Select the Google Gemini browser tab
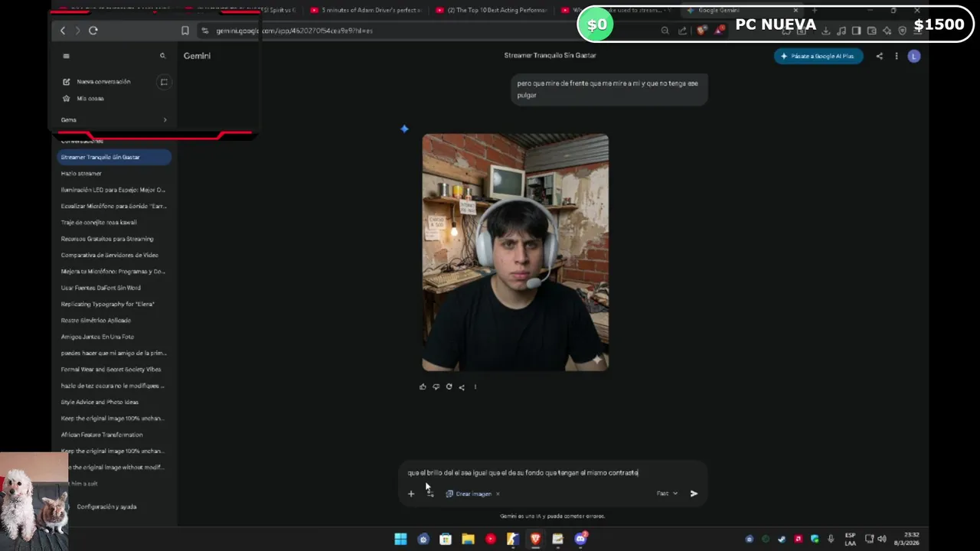This screenshot has height=551, width=980. click(x=743, y=10)
